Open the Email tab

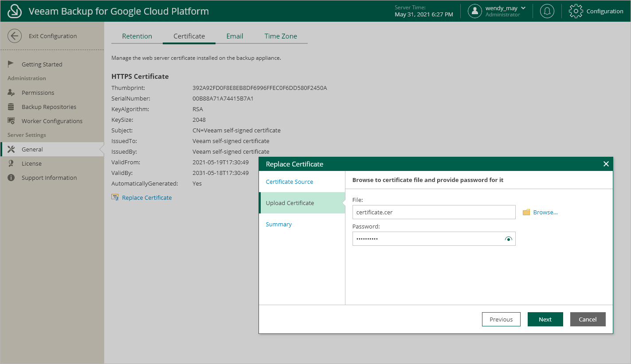[x=235, y=36]
